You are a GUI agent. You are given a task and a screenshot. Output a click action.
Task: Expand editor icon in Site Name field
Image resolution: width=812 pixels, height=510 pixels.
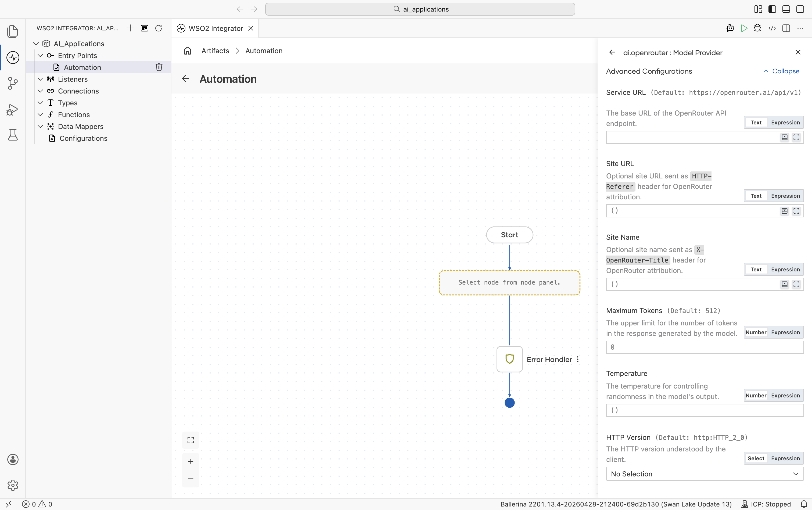(796, 284)
